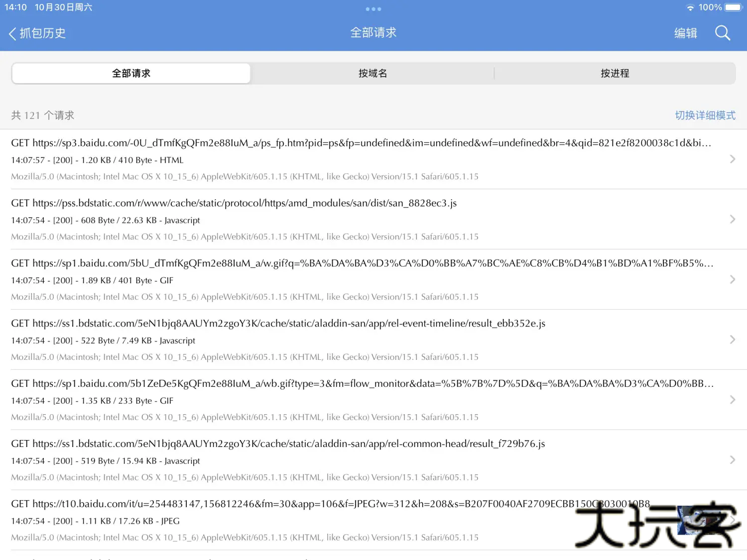Tap the back arrow chevron icon

point(11,33)
